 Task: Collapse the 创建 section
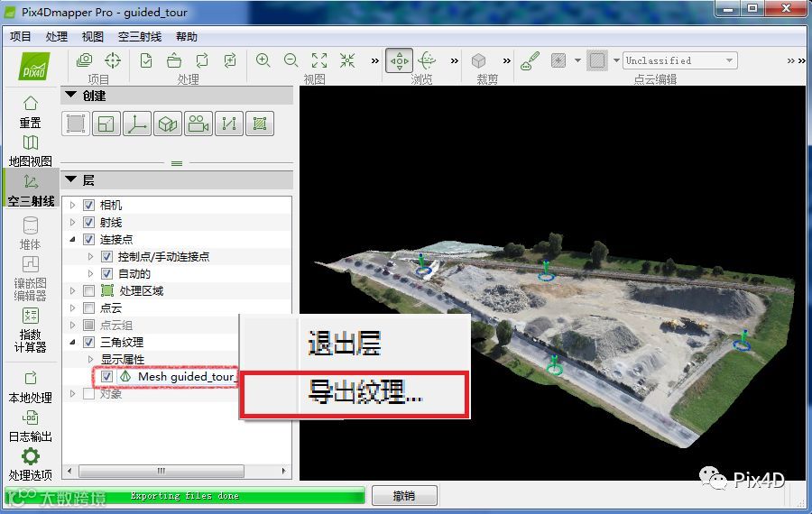(x=71, y=96)
